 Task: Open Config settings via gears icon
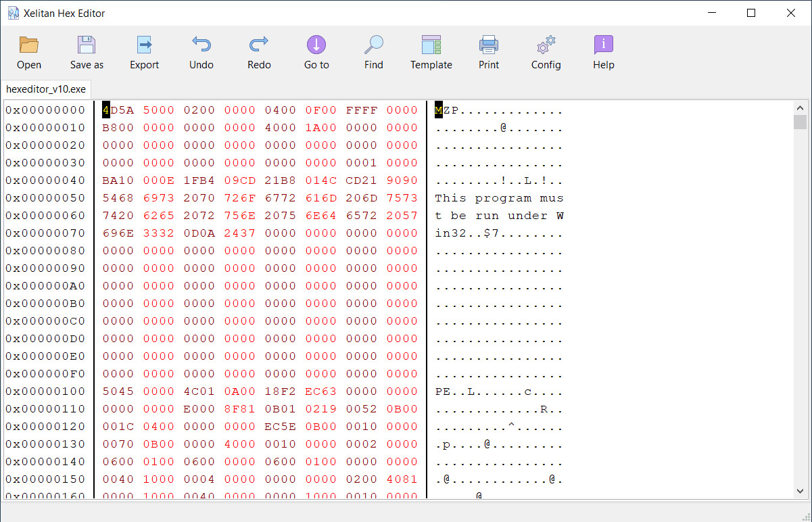click(x=546, y=45)
